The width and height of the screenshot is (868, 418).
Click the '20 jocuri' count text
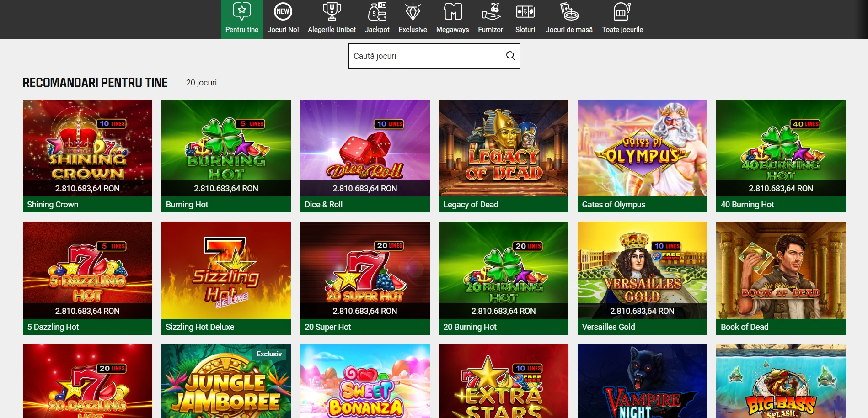[201, 83]
